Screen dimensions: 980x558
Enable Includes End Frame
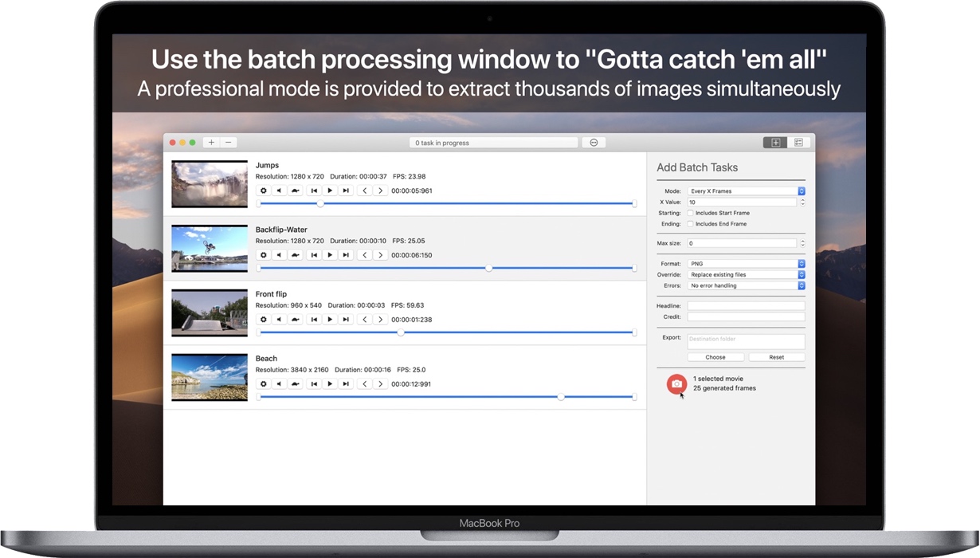pos(691,224)
